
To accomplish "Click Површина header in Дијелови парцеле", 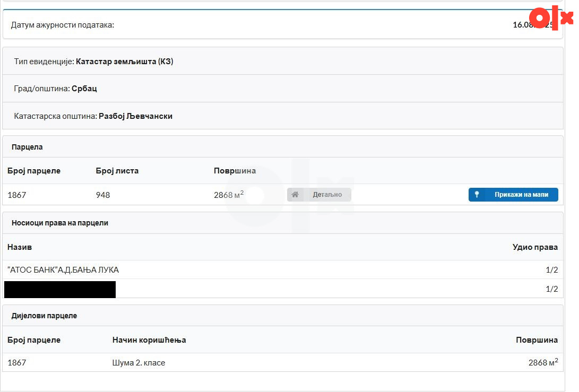I will point(537,340).
